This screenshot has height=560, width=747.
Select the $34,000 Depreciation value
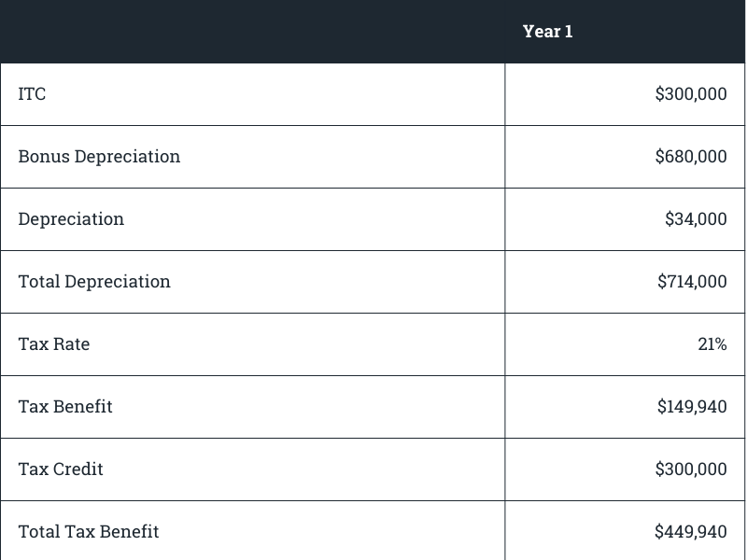pos(696,218)
